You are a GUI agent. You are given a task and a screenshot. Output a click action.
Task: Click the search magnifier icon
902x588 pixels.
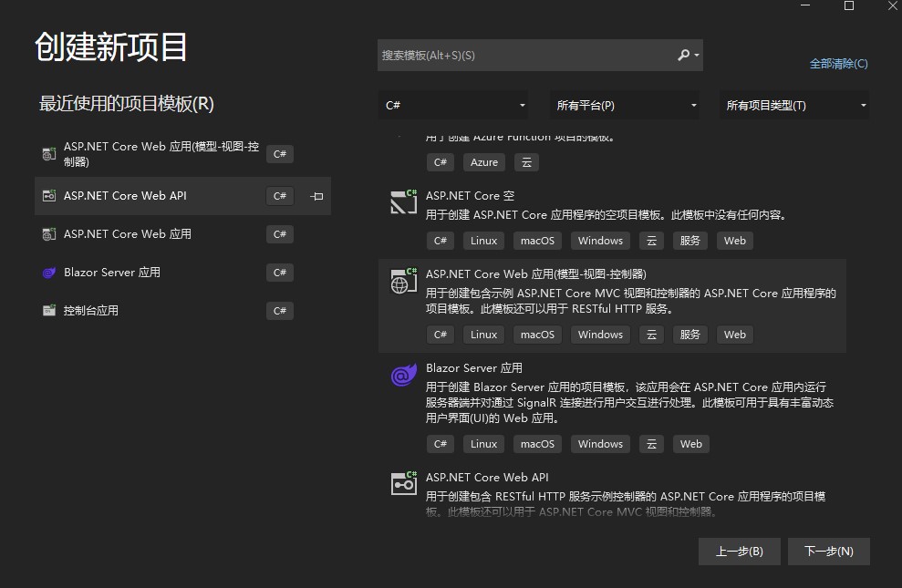pos(683,56)
